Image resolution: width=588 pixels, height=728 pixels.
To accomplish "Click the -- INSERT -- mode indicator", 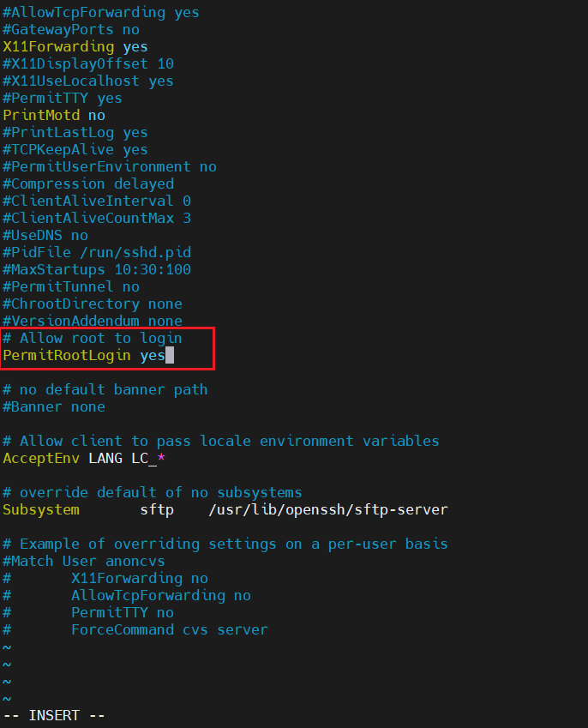I will (54, 715).
